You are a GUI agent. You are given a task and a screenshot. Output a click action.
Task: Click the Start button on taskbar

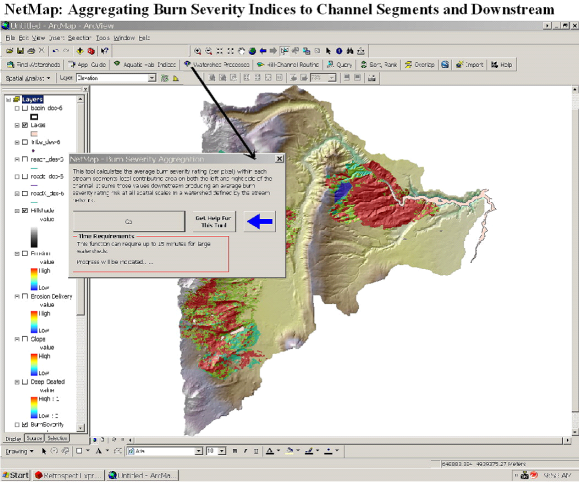click(x=16, y=475)
